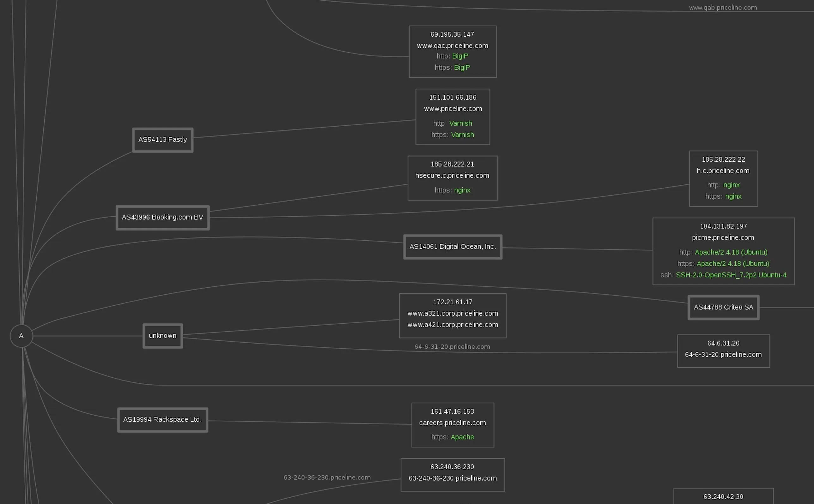Click IP address 185.28.222.21
Image resolution: width=814 pixels, height=504 pixels.
coord(452,164)
